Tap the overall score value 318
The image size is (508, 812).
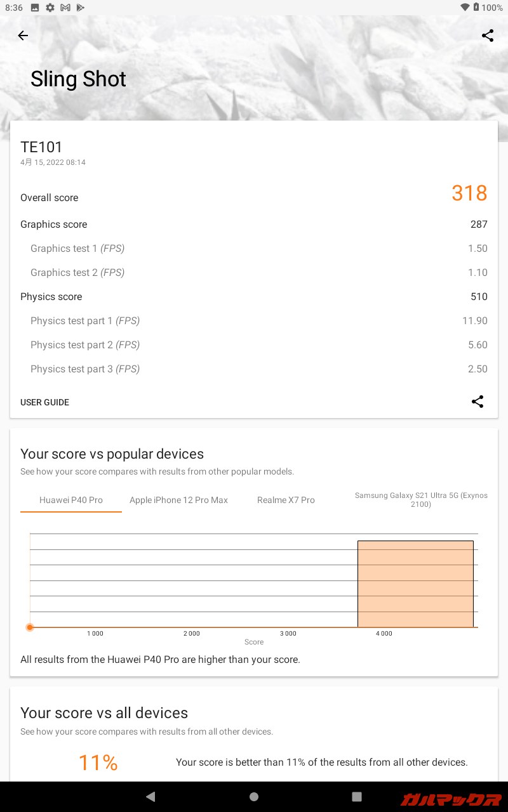(x=469, y=193)
